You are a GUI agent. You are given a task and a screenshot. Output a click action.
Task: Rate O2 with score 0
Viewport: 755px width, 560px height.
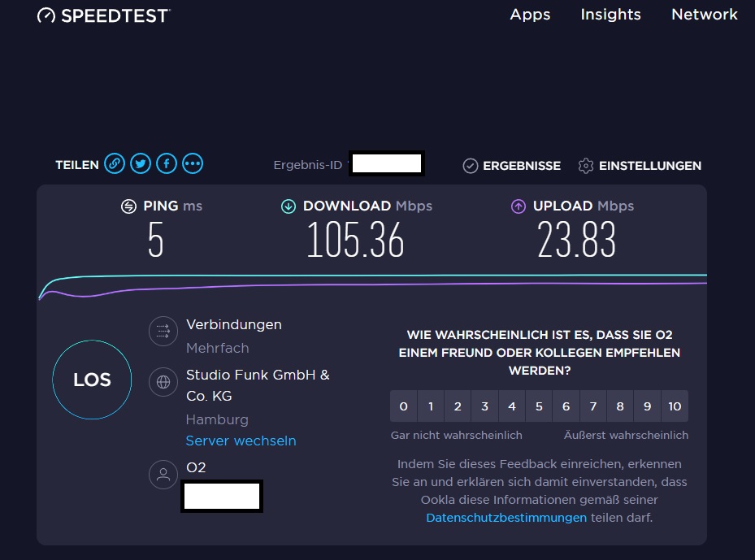[403, 406]
